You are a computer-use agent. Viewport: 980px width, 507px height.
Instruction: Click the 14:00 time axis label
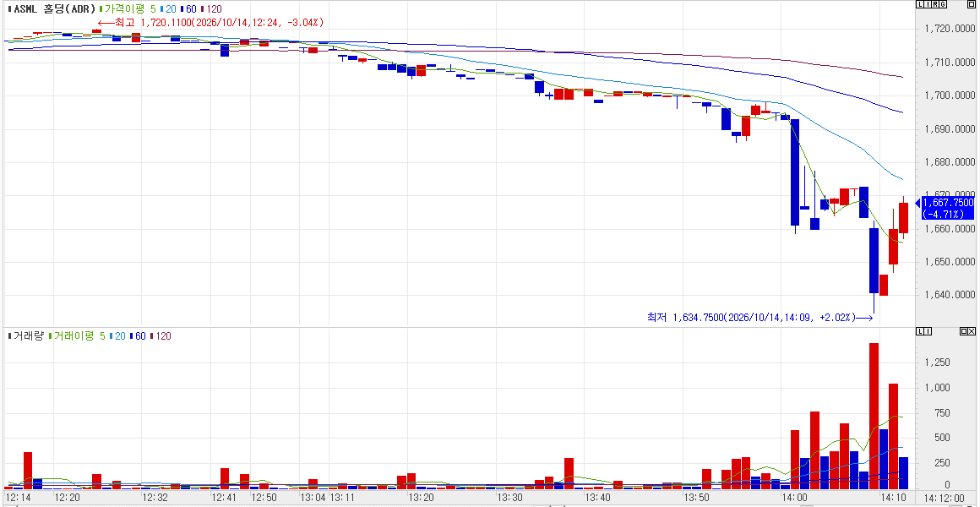(x=794, y=499)
